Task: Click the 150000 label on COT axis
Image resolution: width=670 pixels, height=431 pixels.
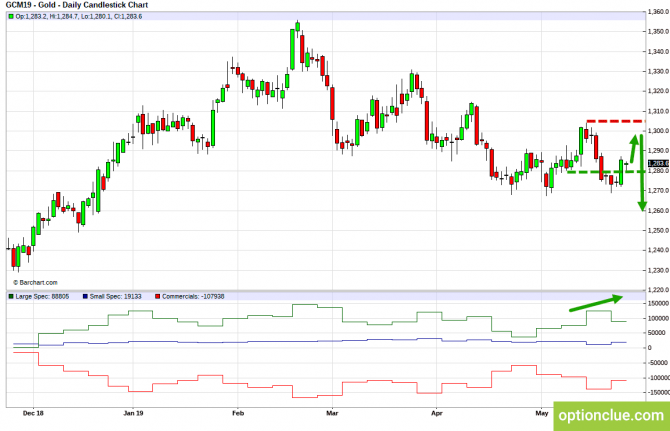Action: pos(658,303)
